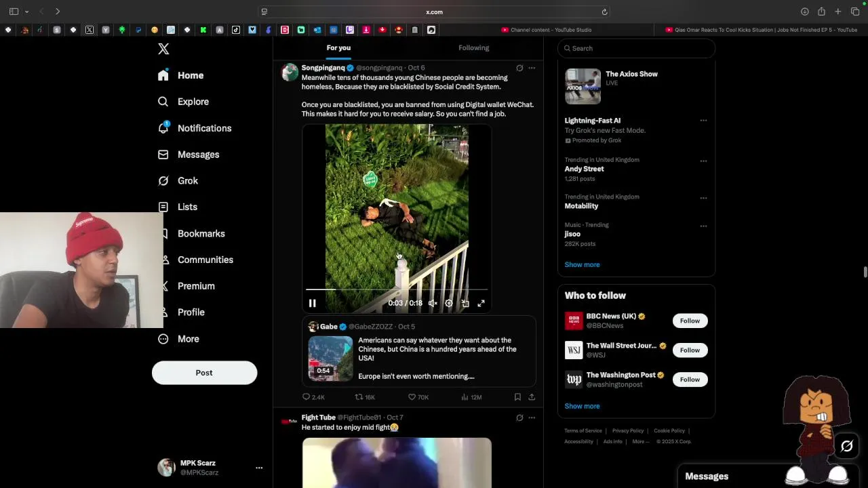Open more options for Lightning-Fast AI ad
The width and height of the screenshot is (868, 488).
703,121
